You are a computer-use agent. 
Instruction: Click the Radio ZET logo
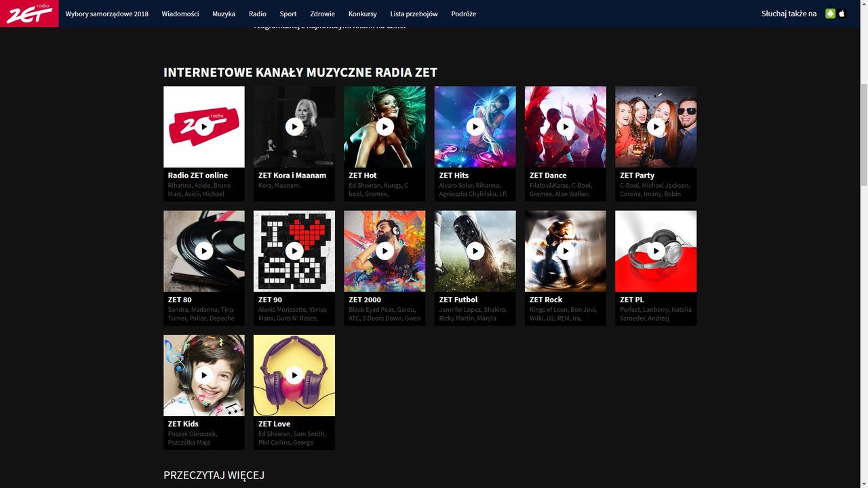(x=29, y=14)
